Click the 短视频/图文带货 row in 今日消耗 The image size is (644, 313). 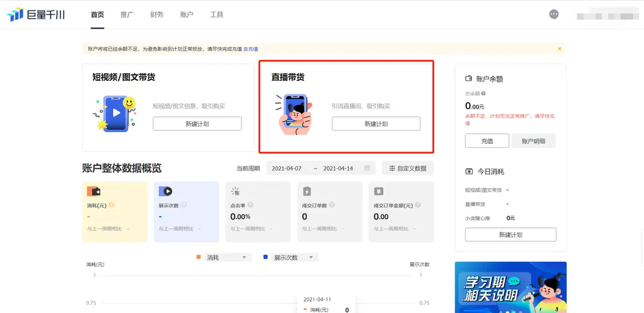(x=484, y=190)
